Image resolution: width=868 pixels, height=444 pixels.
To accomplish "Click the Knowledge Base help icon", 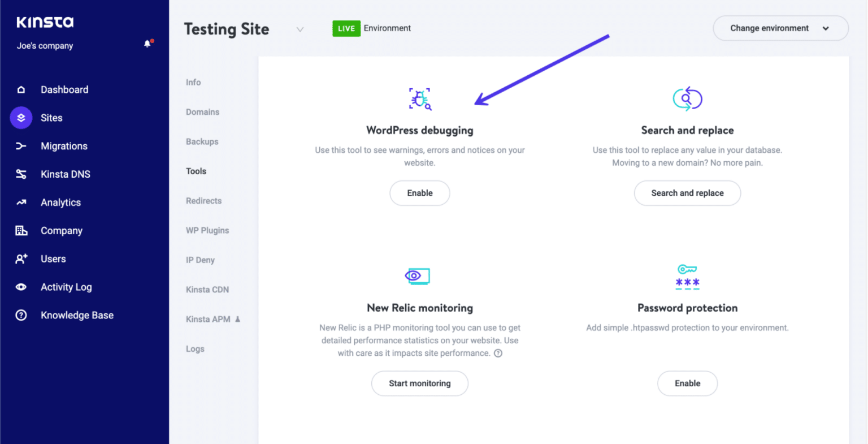I will pos(21,316).
